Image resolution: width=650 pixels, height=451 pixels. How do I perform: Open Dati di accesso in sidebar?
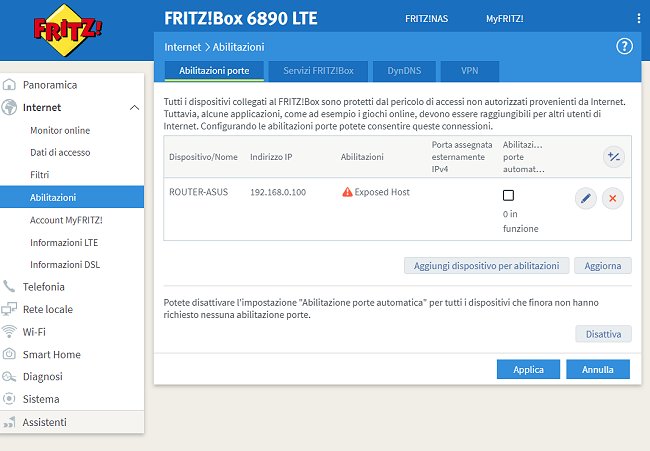coord(60,153)
